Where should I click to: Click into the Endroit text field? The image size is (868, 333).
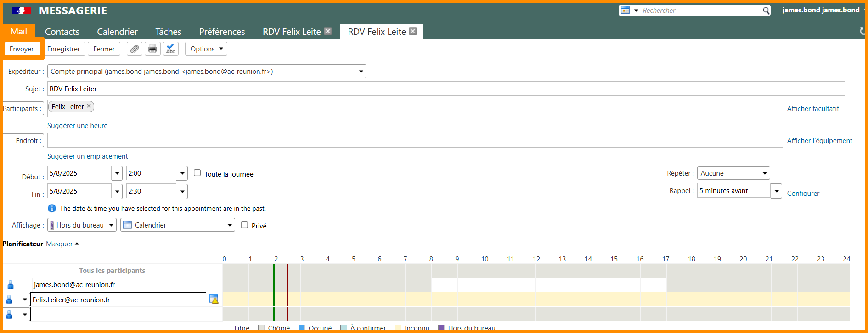pos(415,141)
